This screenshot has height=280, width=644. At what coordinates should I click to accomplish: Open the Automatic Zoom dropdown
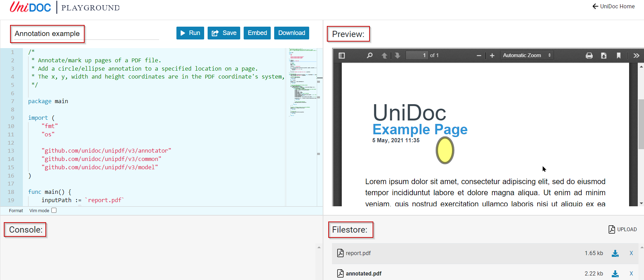526,55
